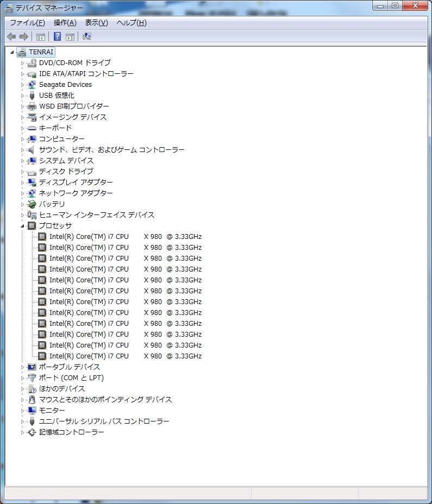
Task: Open the 表示(V) menu
Action: coord(97,23)
